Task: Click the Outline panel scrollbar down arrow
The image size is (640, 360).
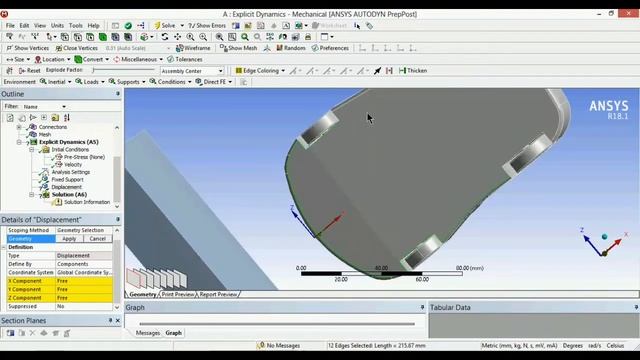Action: tap(117, 207)
